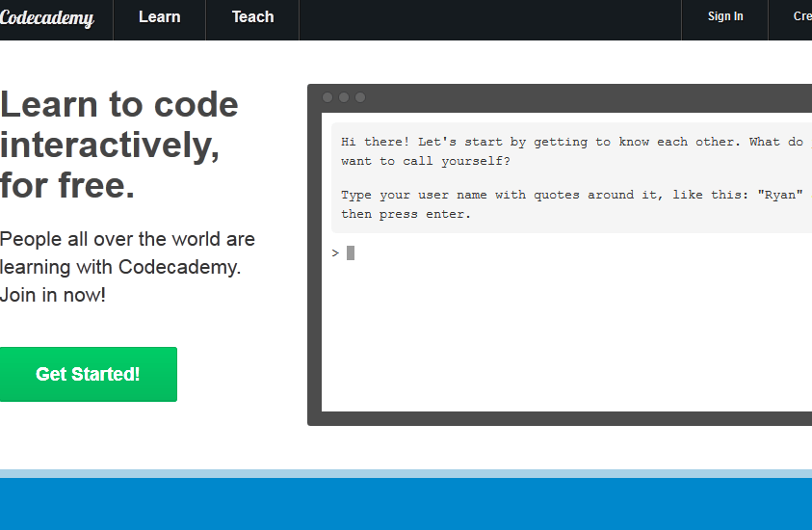Open the Teach menu item
812x530 pixels.
(252, 17)
